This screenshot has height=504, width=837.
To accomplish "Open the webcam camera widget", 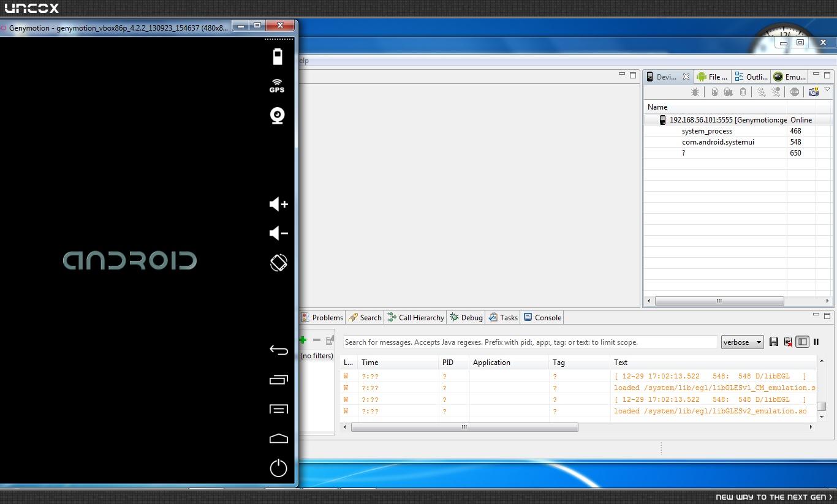I will coord(278,115).
